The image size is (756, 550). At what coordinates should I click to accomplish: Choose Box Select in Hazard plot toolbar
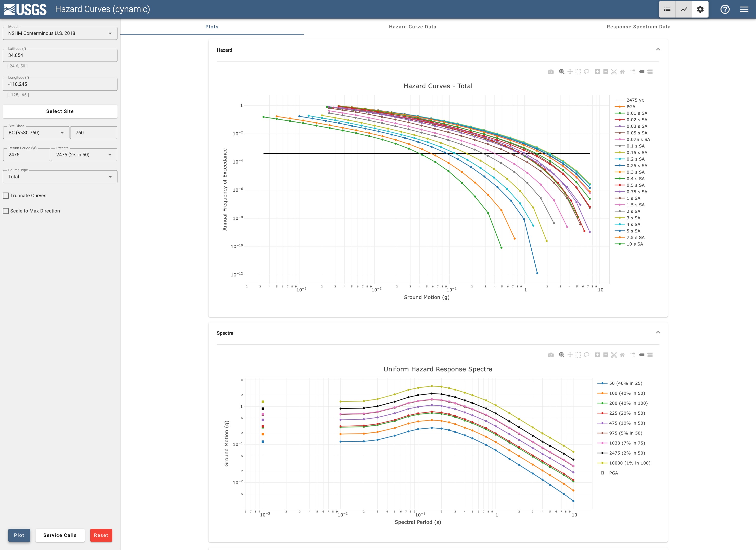tap(578, 72)
